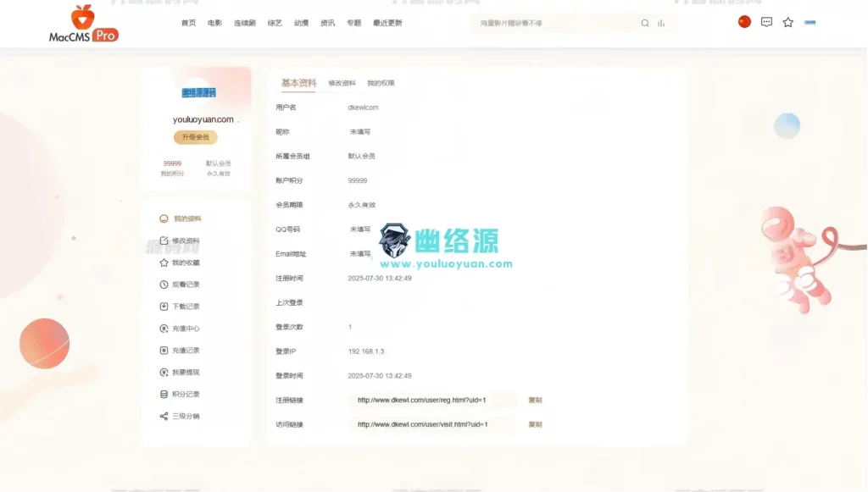Open 我的资料 in the sidebar menu

pos(187,219)
